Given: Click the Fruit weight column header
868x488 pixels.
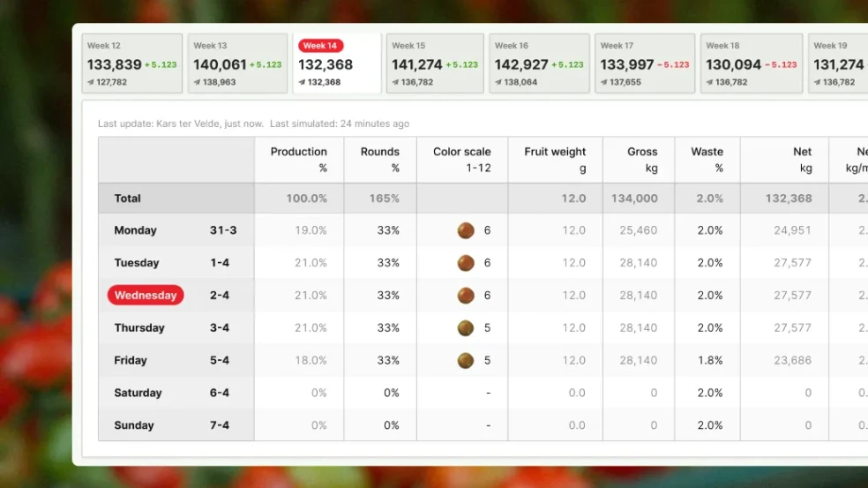Looking at the screenshot, I should (x=555, y=160).
